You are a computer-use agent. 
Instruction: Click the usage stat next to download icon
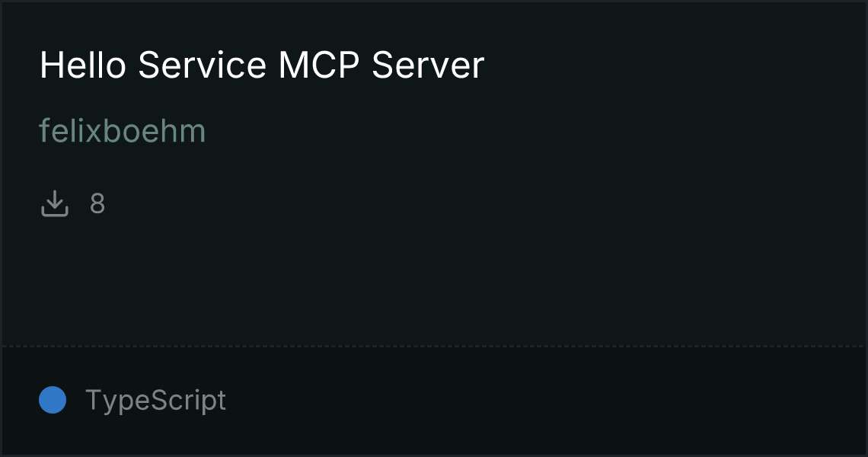coord(97,203)
